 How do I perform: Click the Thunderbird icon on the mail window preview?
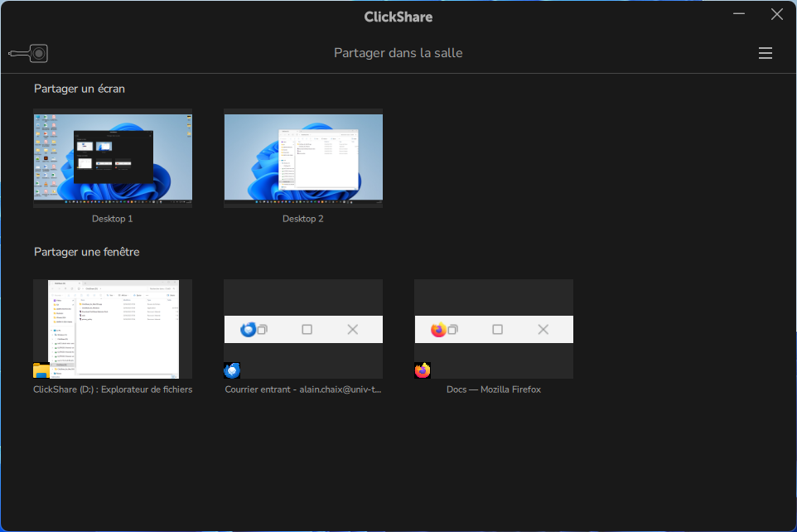point(248,329)
